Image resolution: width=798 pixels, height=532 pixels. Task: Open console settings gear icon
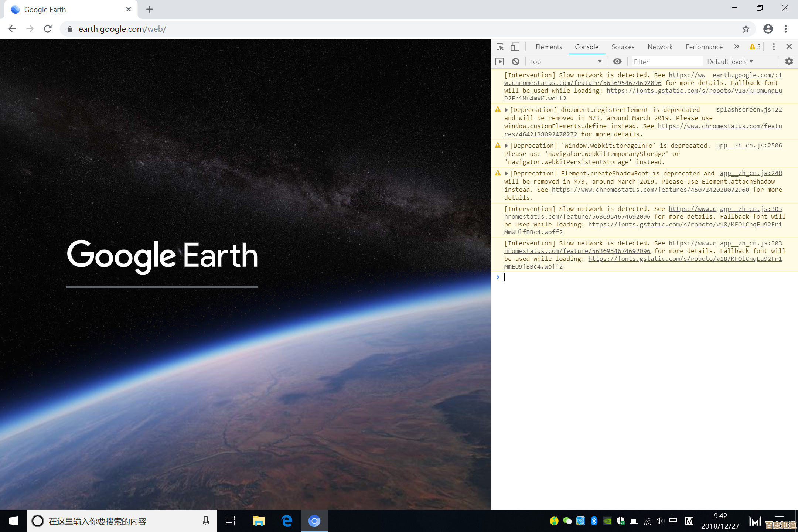(789, 62)
